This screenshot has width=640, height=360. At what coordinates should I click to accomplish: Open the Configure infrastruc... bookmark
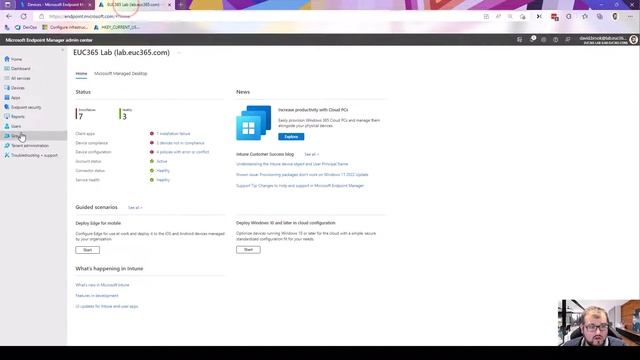coord(65,27)
